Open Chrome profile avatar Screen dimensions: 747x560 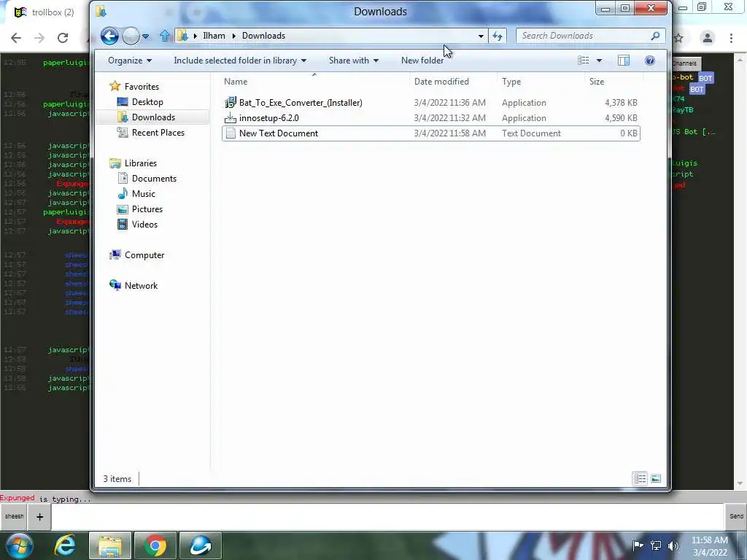click(708, 38)
